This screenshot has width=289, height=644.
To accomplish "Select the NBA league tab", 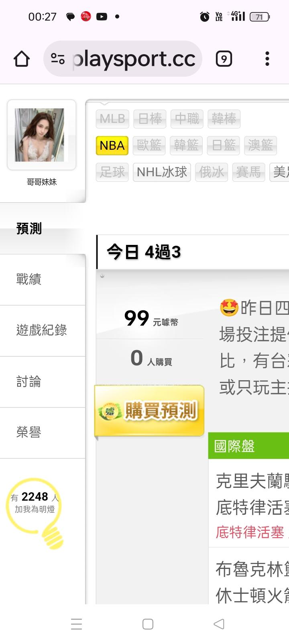I will click(112, 145).
